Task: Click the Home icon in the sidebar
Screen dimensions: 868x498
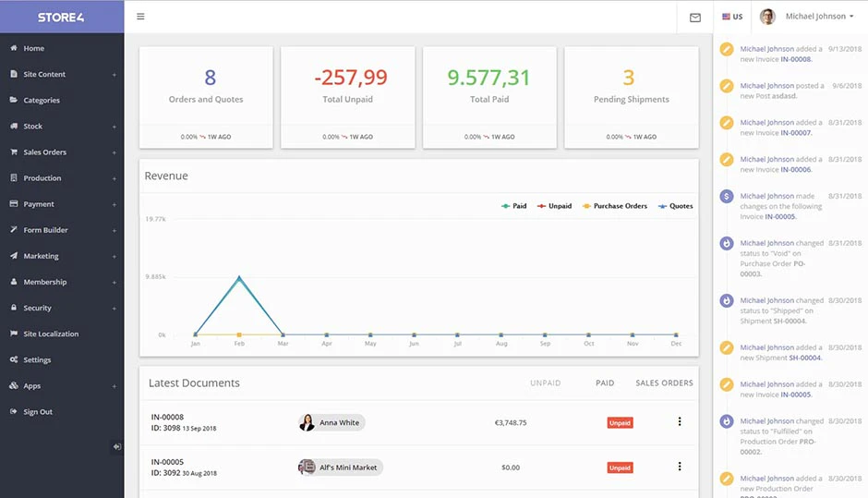Action: click(x=13, y=48)
